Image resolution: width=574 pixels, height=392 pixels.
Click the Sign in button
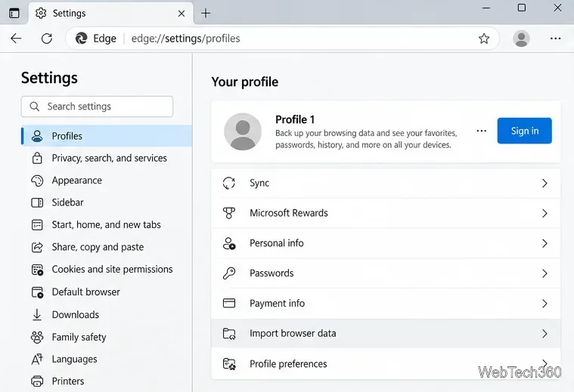pos(524,131)
